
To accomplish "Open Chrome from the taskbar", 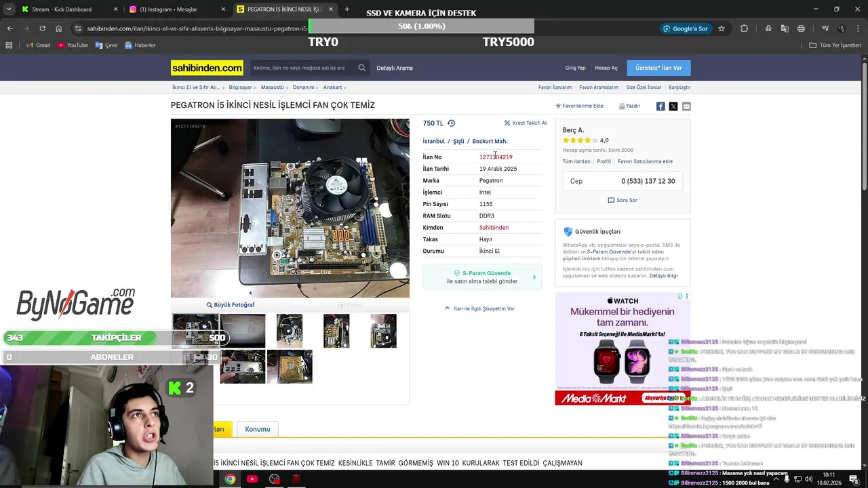I will coord(230,479).
